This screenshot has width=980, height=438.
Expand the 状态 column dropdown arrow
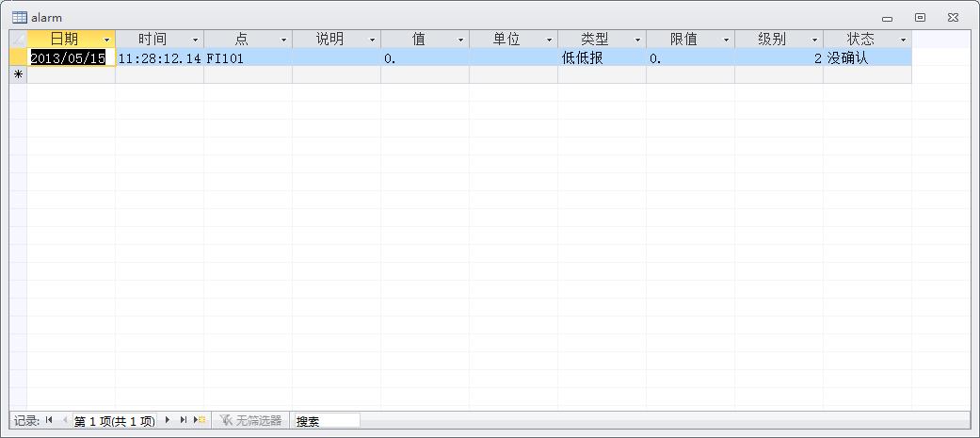(903, 40)
